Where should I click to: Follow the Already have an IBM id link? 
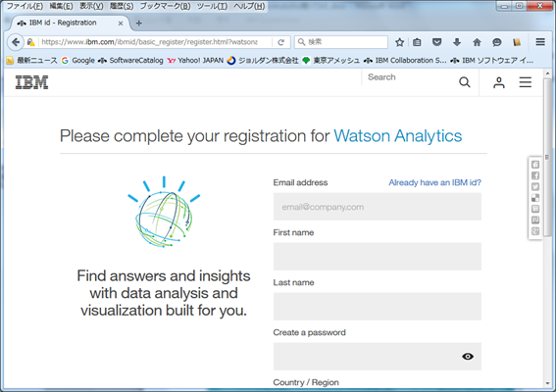(x=434, y=182)
